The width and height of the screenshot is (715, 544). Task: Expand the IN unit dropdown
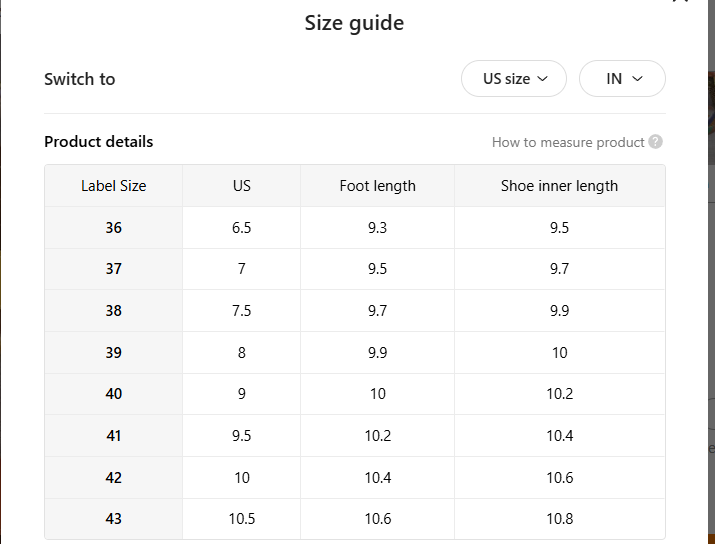click(x=622, y=79)
